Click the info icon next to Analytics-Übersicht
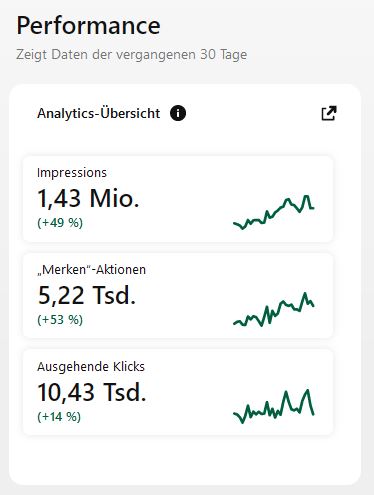This screenshot has height=495, width=374. click(178, 113)
